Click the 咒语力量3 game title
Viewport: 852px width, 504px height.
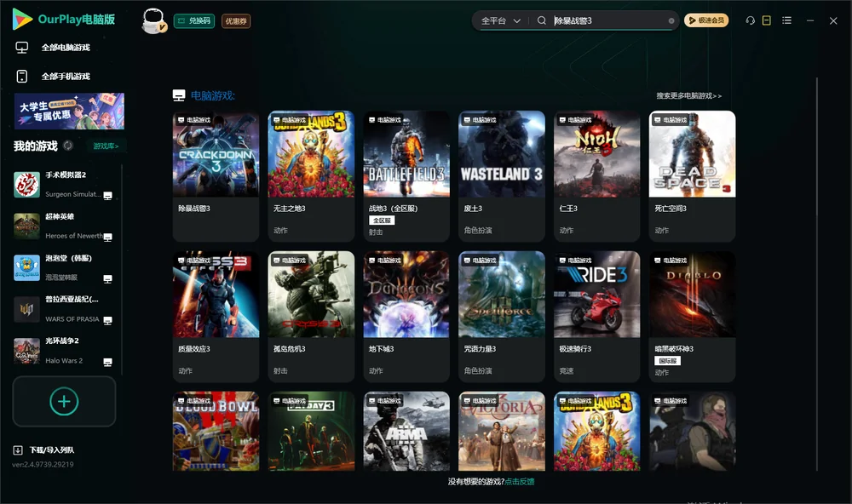[x=480, y=349]
